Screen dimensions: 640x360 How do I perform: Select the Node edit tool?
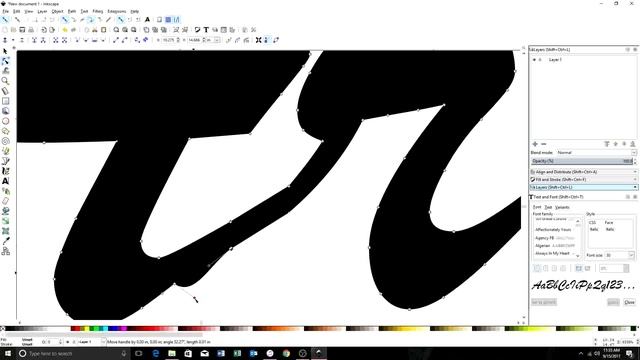[5, 61]
